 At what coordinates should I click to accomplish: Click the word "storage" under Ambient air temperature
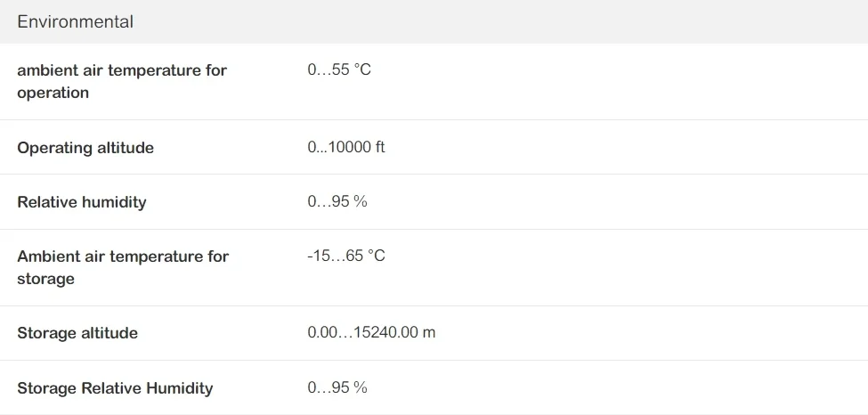(46, 279)
